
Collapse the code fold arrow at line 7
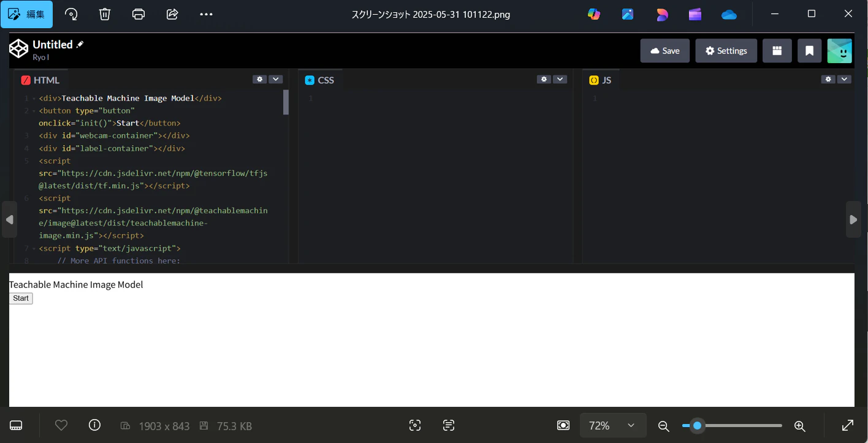[x=33, y=248]
